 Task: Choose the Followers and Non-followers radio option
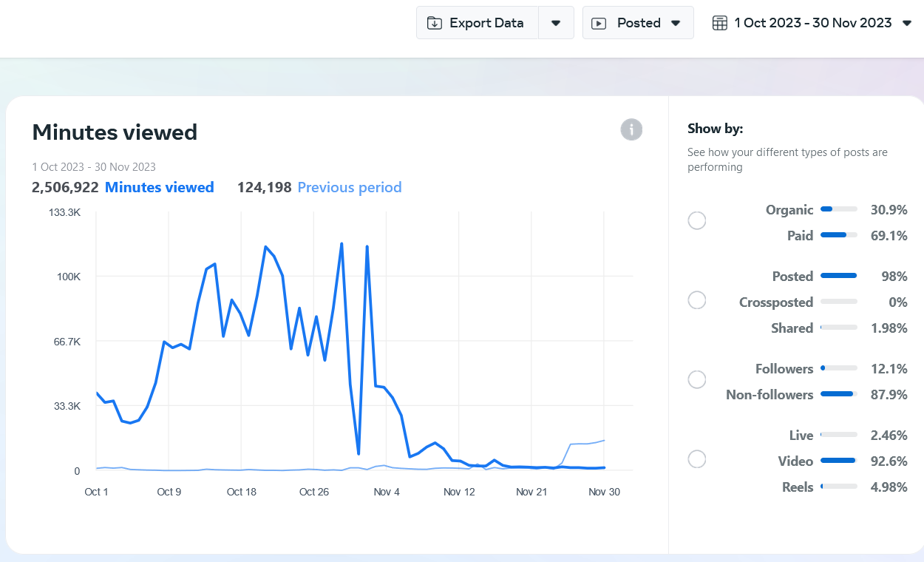tap(696, 380)
